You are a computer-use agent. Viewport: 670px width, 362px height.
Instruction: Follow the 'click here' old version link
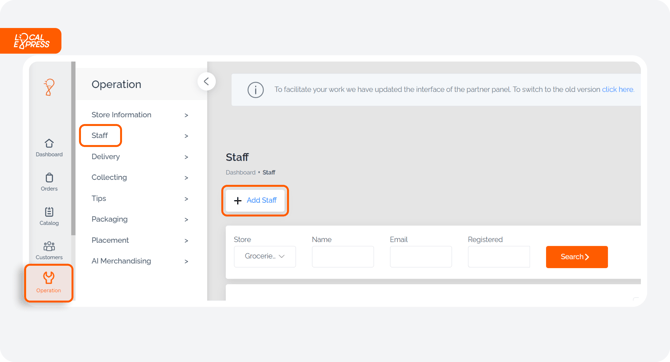click(617, 89)
